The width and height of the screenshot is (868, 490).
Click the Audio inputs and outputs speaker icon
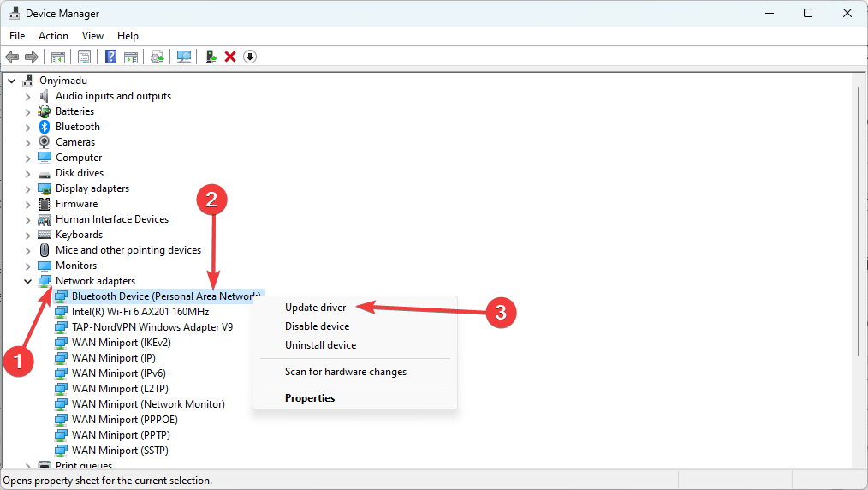point(45,96)
